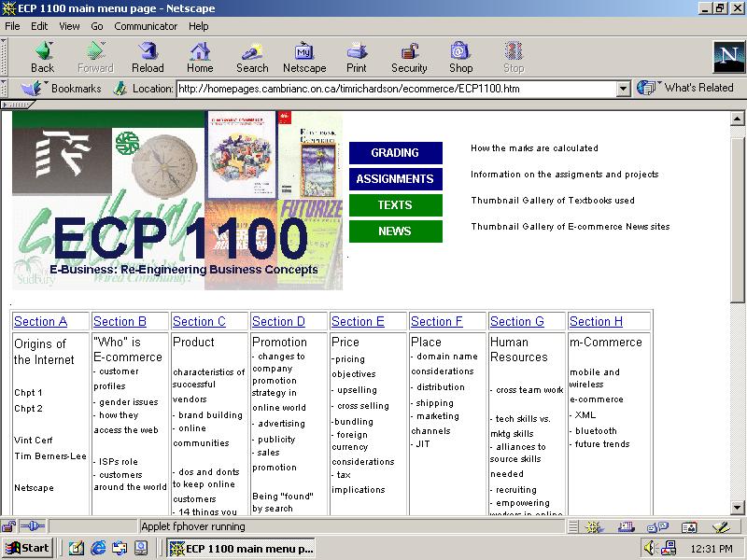Click Show Desktop quick launch icon
The width and height of the screenshot is (747, 560).
(x=77, y=548)
